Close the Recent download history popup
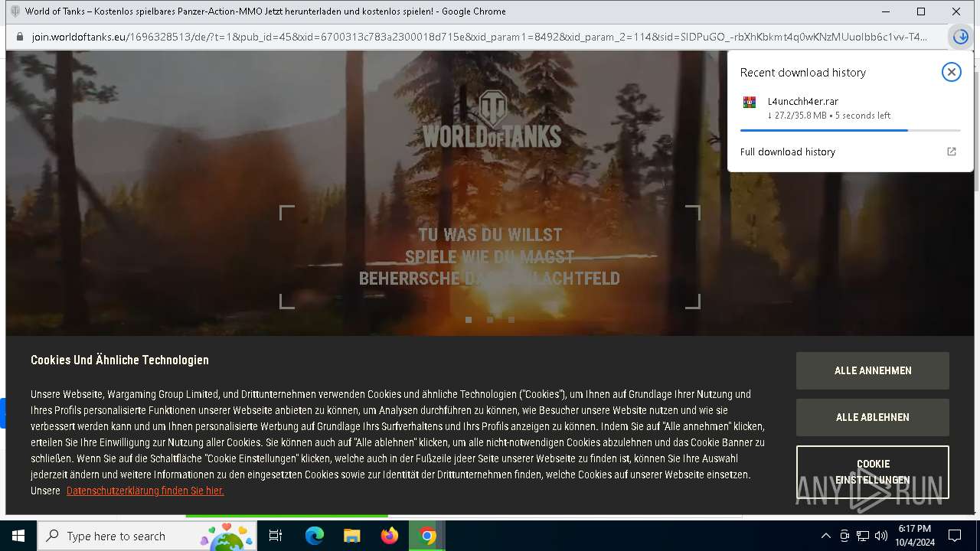This screenshot has width=980, height=551. coord(951,72)
